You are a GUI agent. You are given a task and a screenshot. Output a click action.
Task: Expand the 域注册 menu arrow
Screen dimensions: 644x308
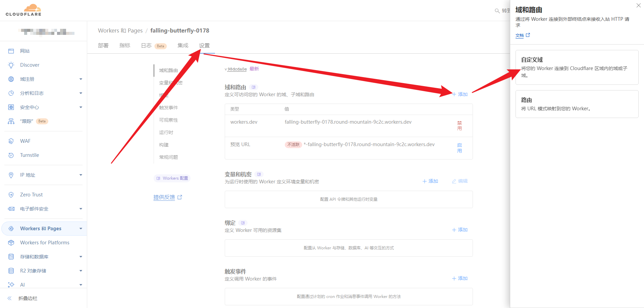(x=80, y=79)
